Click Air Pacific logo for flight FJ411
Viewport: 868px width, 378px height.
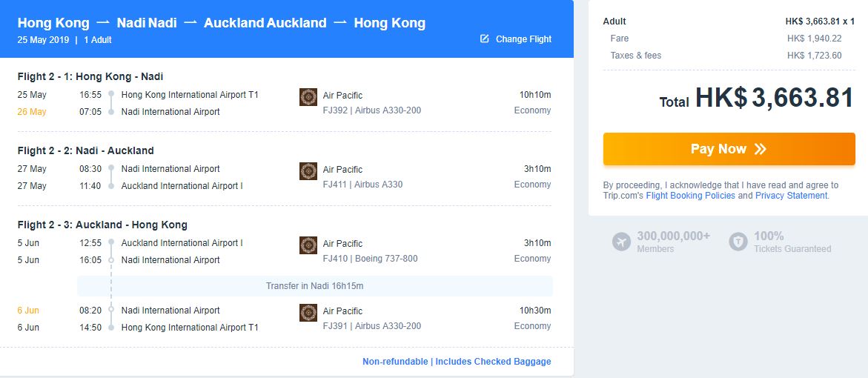point(308,171)
